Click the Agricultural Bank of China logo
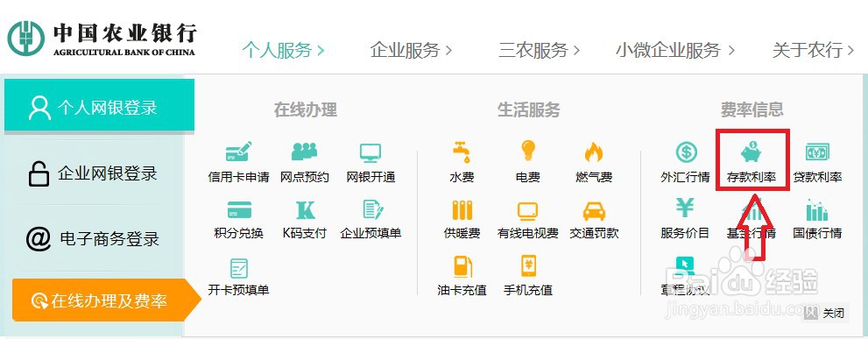Image resolution: width=868 pixels, height=339 pixels. pos(102,38)
